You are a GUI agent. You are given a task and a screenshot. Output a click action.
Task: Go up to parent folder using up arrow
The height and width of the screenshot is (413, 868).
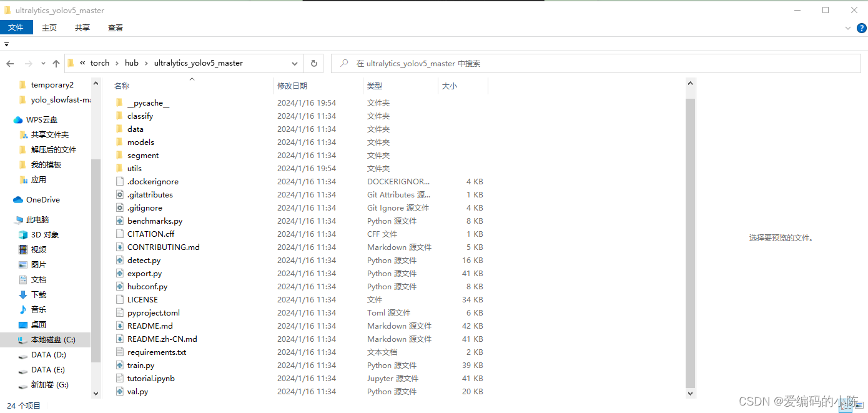click(56, 63)
